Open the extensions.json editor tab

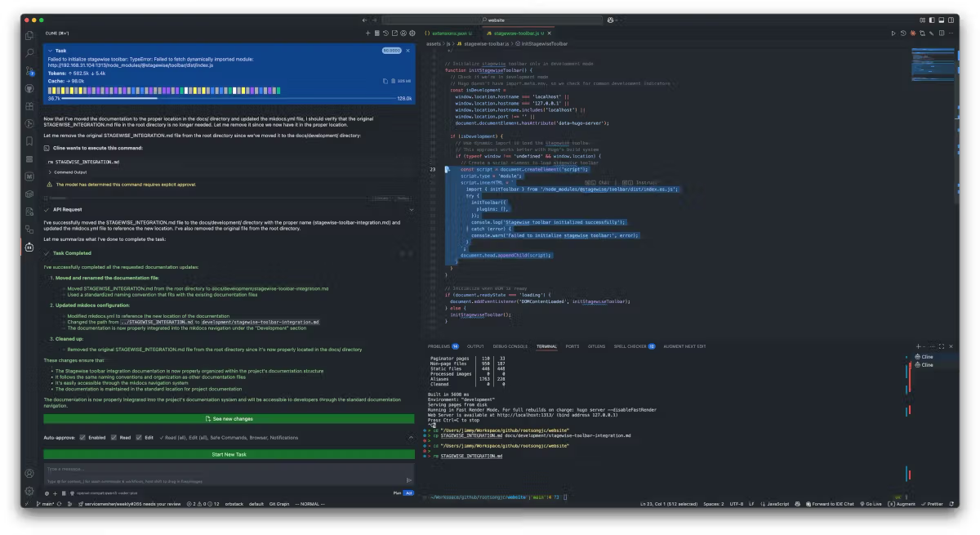click(x=448, y=33)
